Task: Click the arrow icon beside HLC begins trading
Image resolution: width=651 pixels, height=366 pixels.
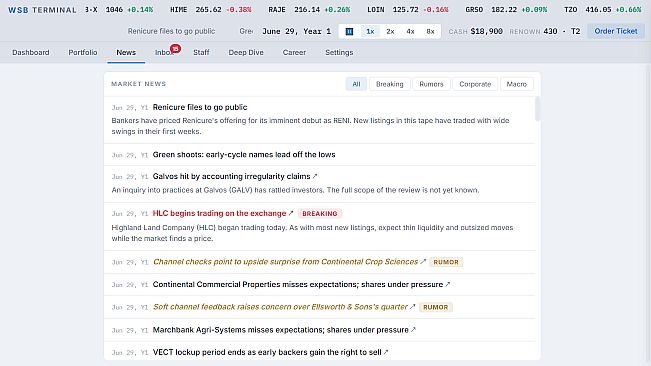Action: pyautogui.click(x=291, y=213)
